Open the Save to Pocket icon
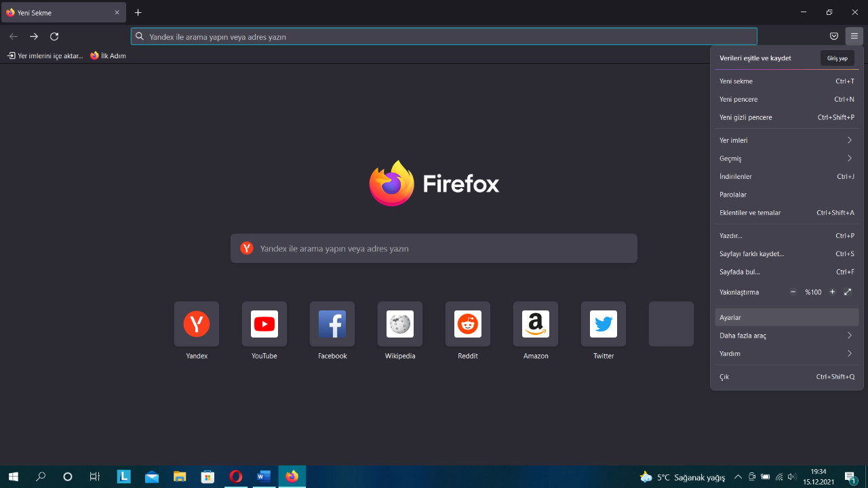Image resolution: width=868 pixels, height=488 pixels. click(834, 36)
